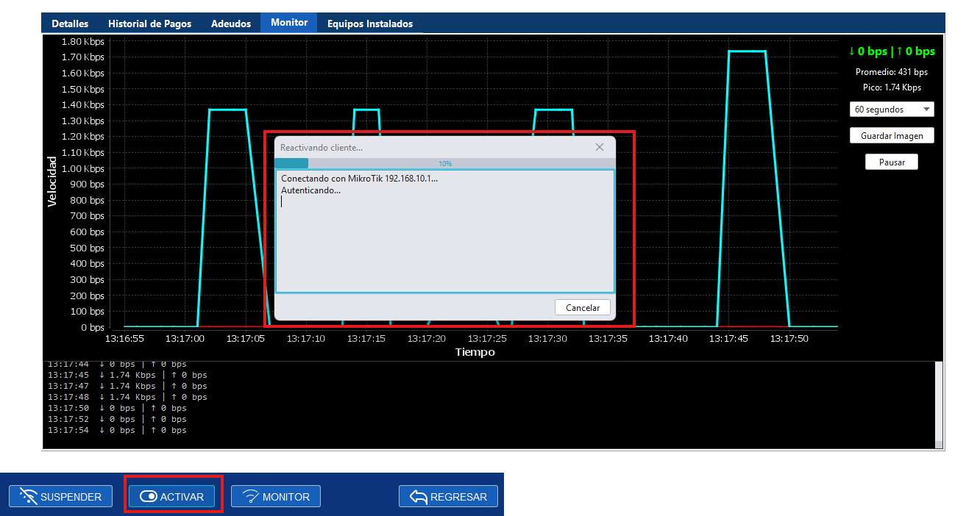Click the active Monitor tab at top

click(x=289, y=23)
